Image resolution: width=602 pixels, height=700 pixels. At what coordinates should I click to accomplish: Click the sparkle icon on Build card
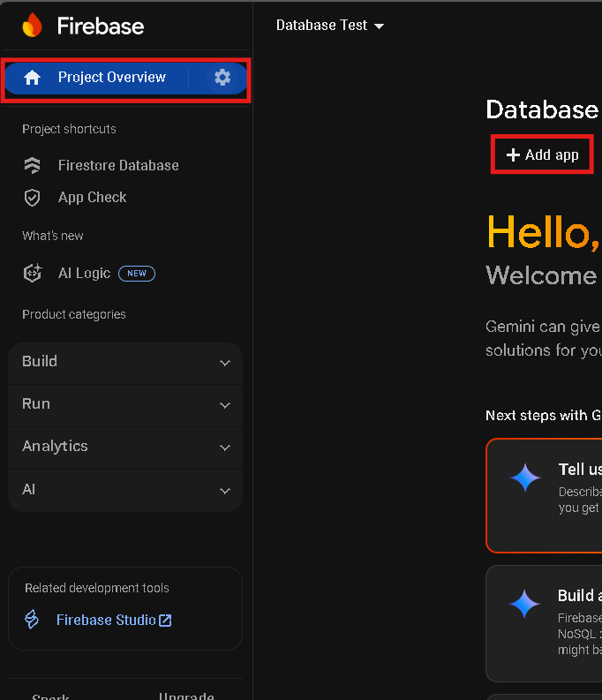tap(525, 604)
